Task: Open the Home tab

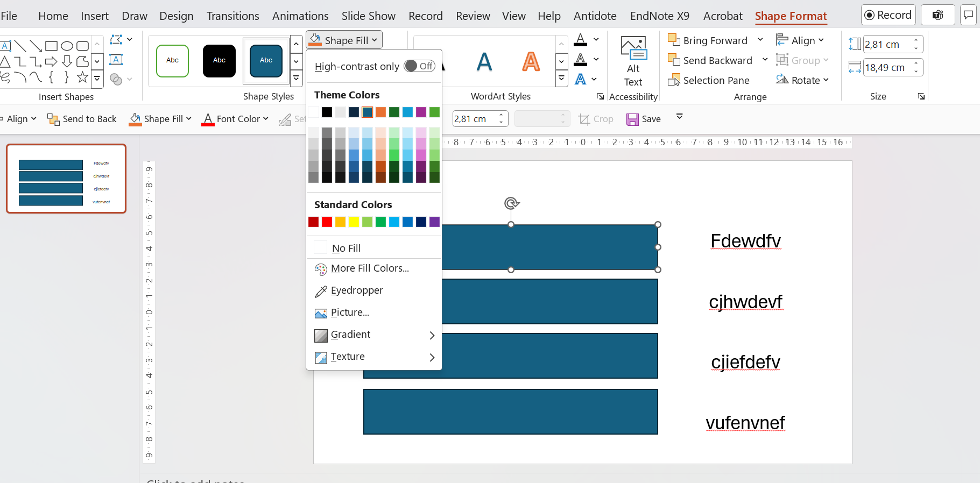Action: tap(53, 16)
